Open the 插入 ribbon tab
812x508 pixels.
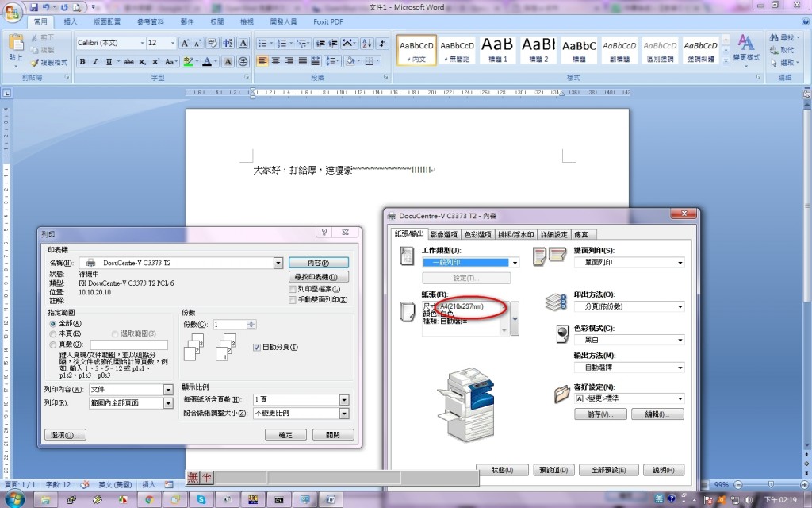tap(71, 21)
